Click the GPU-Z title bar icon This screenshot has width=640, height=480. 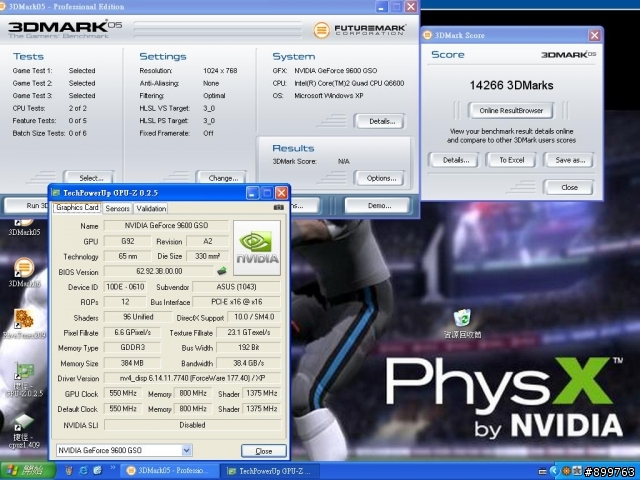(56, 193)
